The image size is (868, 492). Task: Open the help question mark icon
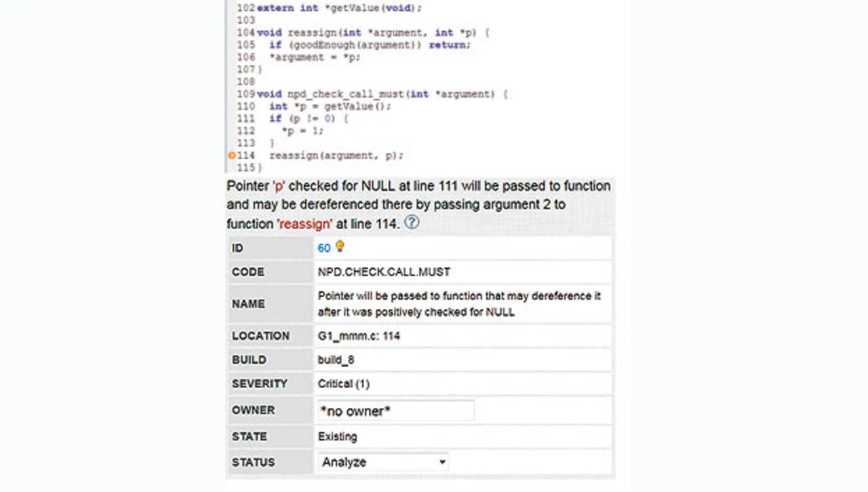point(412,223)
